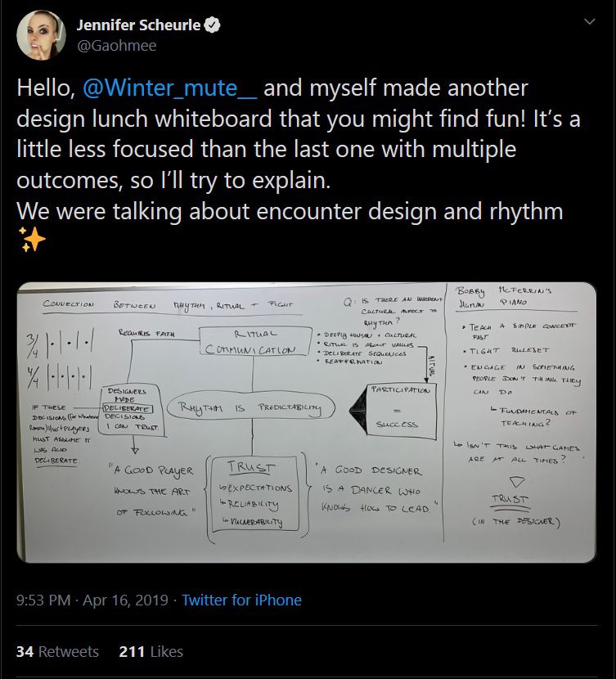Click 'Ritual Communication' box on the whiteboard image
Screen dimensions: 616x679
(x=252, y=342)
